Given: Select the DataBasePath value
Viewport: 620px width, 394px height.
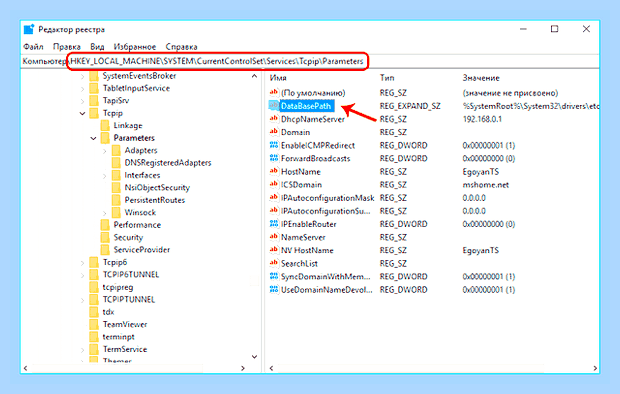Looking at the screenshot, I should 306,106.
